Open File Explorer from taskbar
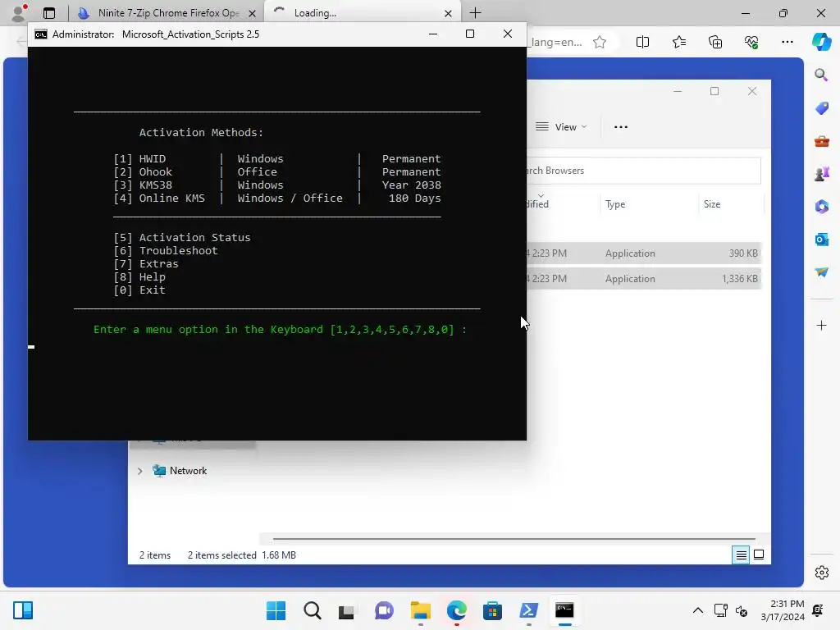The width and height of the screenshot is (840, 630). tap(421, 610)
